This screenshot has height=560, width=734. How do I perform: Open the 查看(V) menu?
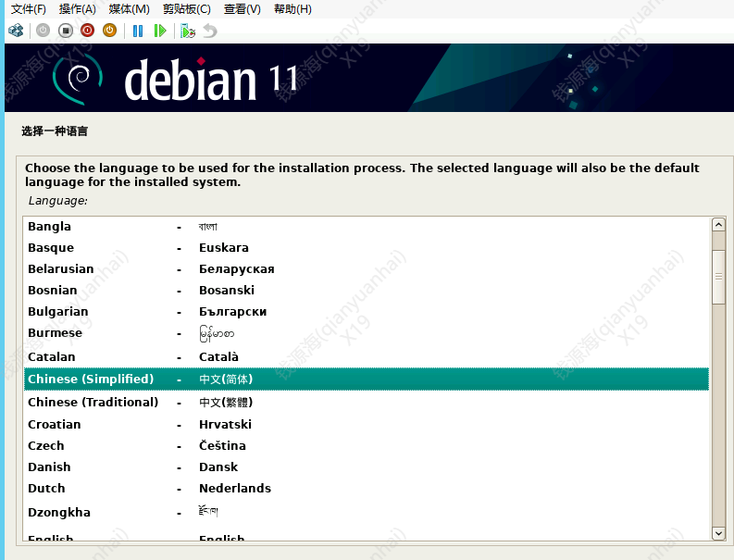click(x=241, y=9)
